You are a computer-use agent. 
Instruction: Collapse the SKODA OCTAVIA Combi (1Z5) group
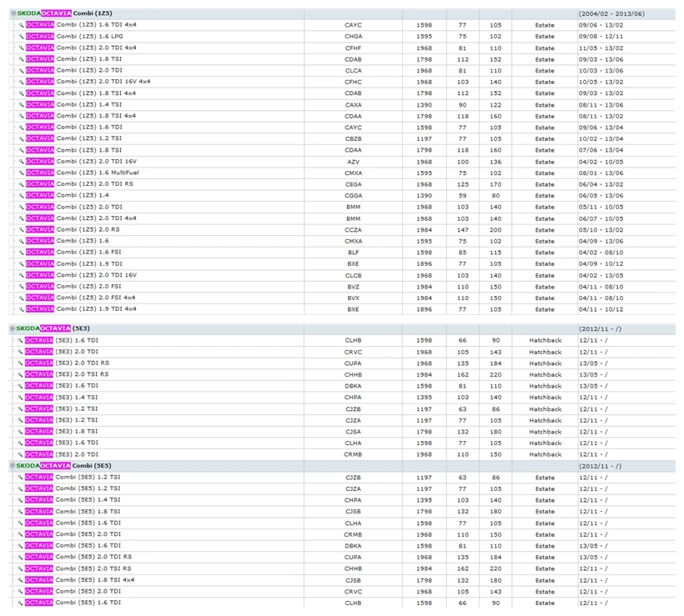click(13, 13)
